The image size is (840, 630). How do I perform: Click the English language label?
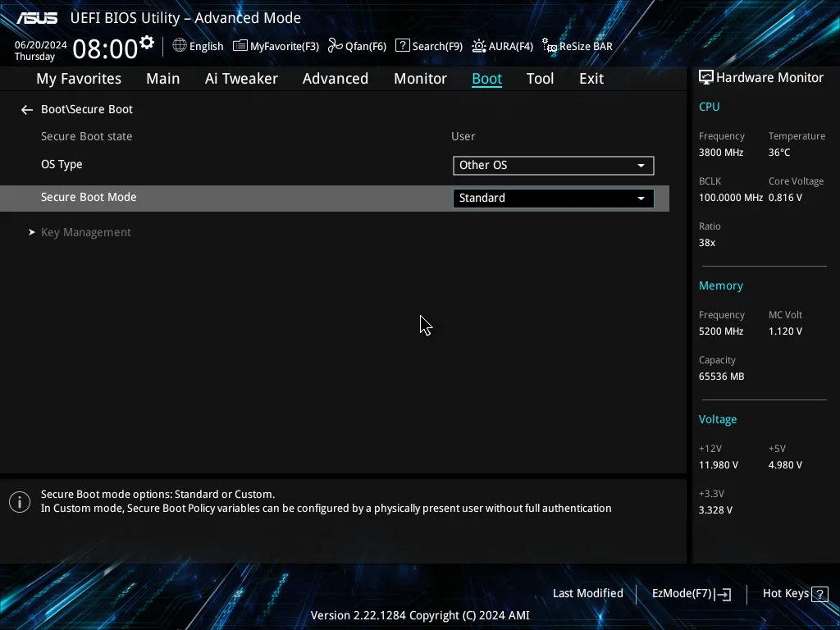pyautogui.click(x=206, y=47)
